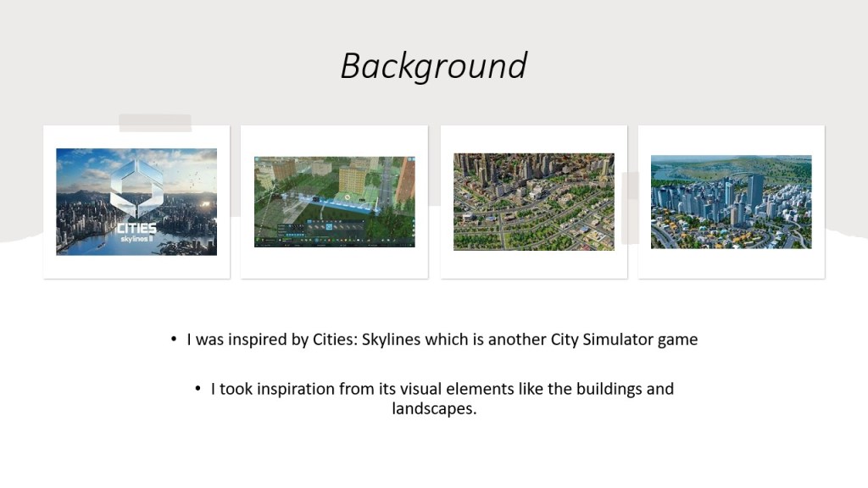Select the aerial suburban city image
Screen dimensions: 868x488
click(x=533, y=202)
